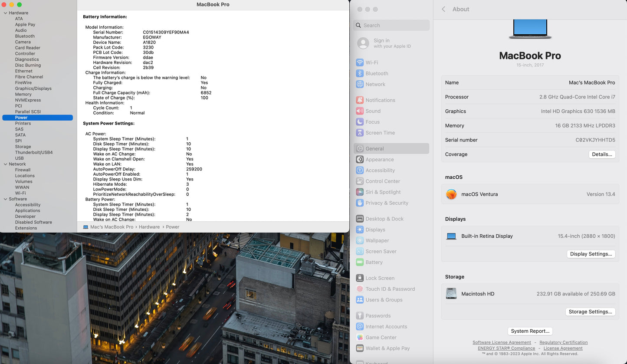This screenshot has height=364, width=627.
Task: Open the Battery icon in sidebar
Action: (360, 262)
